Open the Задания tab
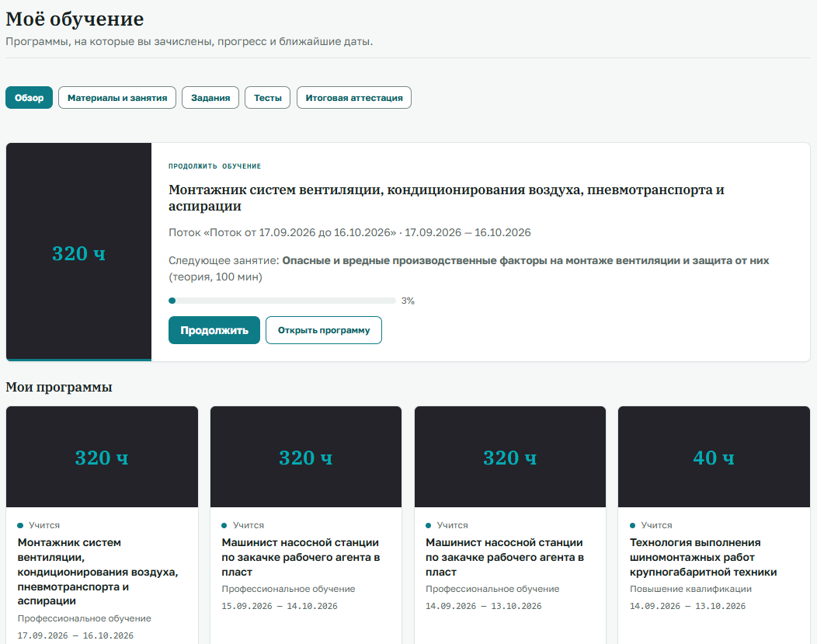 (x=210, y=97)
